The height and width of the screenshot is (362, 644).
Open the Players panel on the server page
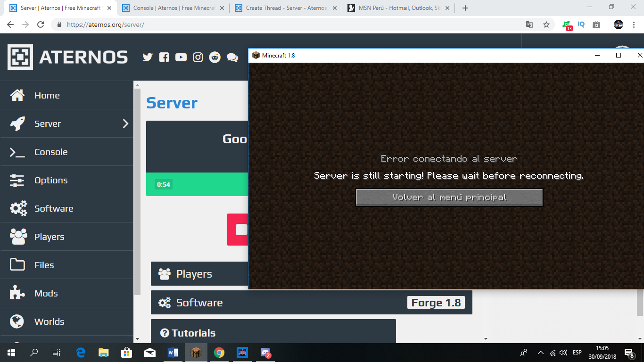(x=199, y=274)
